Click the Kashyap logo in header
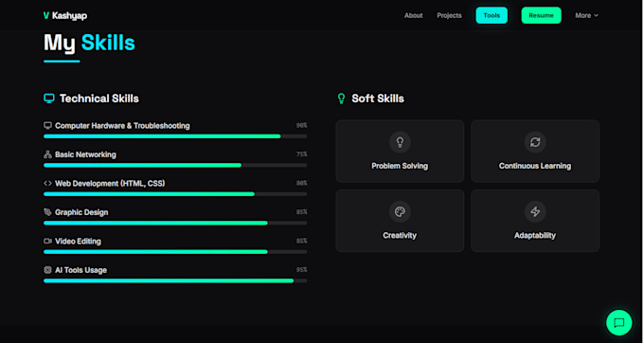 tap(65, 15)
